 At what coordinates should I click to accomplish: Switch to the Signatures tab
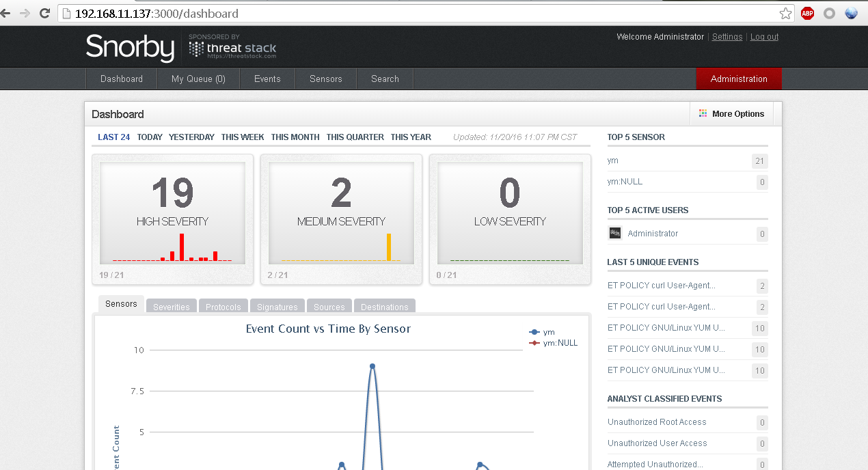pos(277,307)
